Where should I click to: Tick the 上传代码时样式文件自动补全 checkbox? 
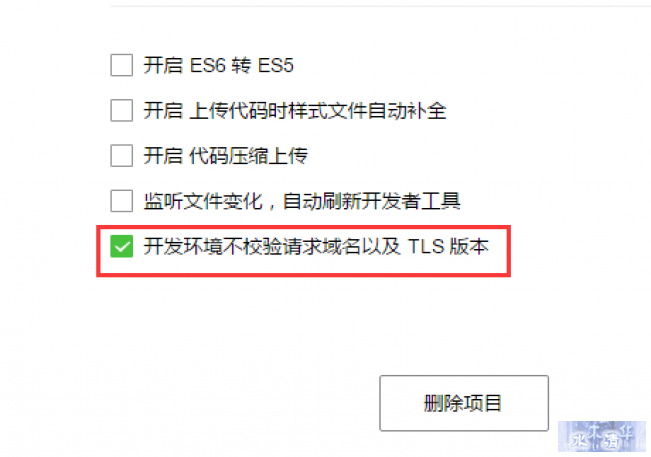(x=122, y=110)
